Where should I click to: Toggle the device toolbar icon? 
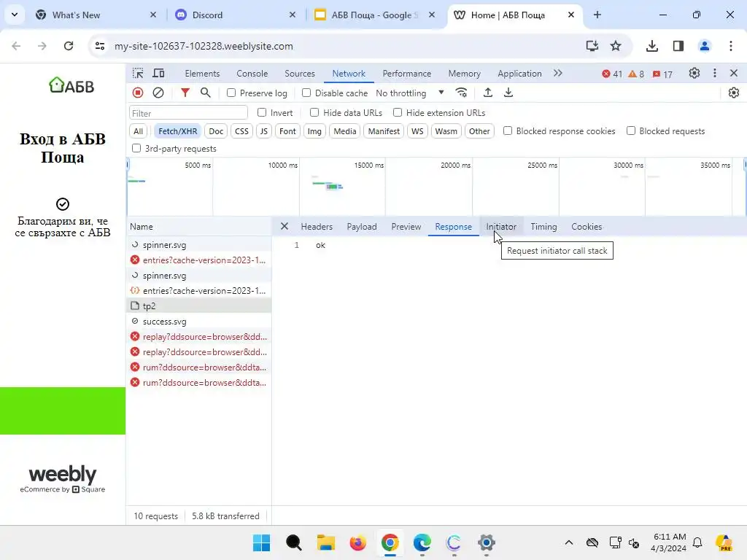point(158,74)
